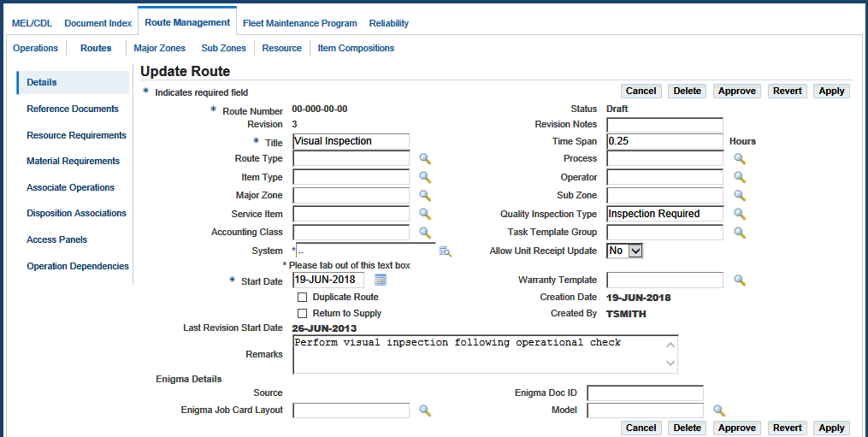
Task: Click the Enigma Doc ID field
Action: (x=646, y=393)
